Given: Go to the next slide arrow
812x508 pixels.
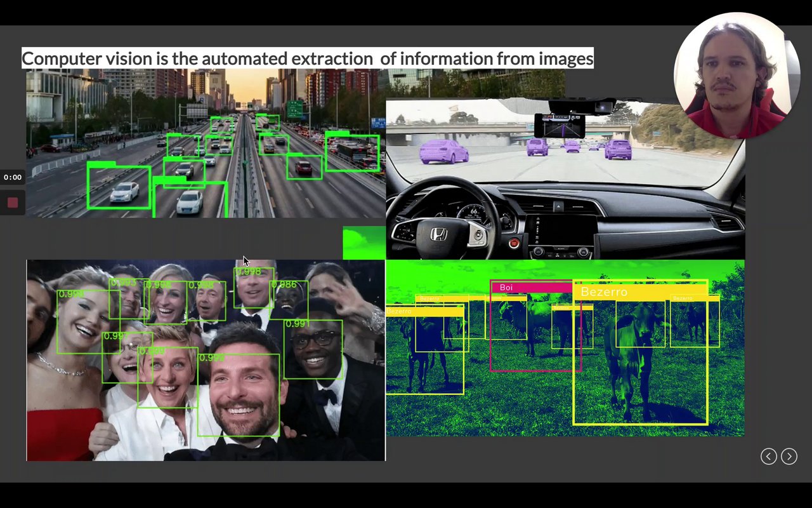Looking at the screenshot, I should tap(789, 456).
